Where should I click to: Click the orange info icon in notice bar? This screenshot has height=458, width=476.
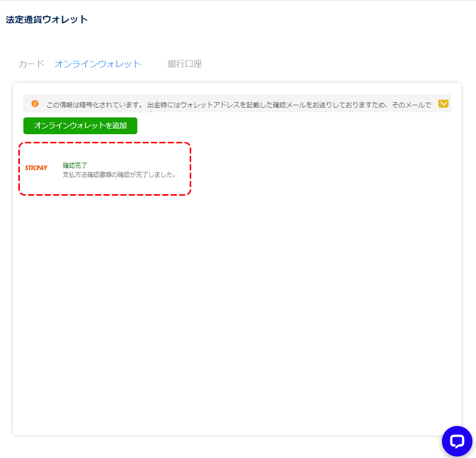[x=35, y=104]
